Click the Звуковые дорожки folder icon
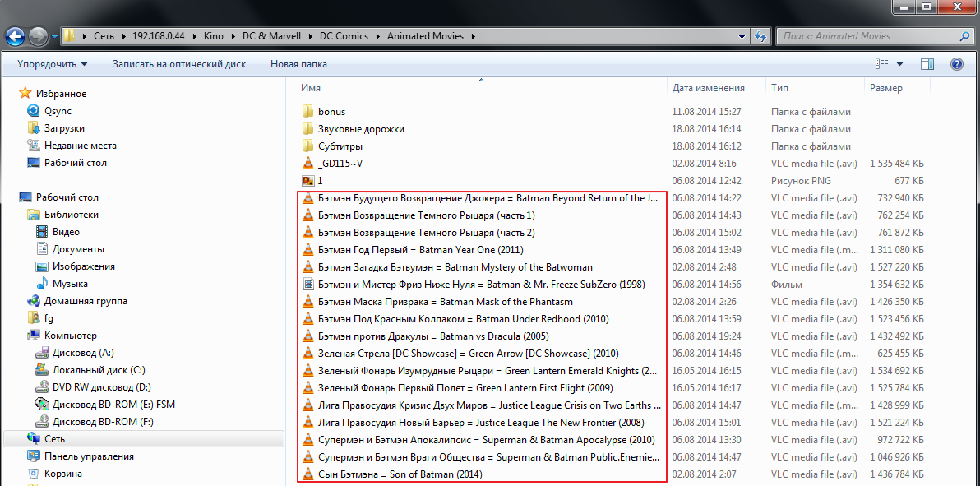This screenshot has width=980, height=486. [x=307, y=129]
